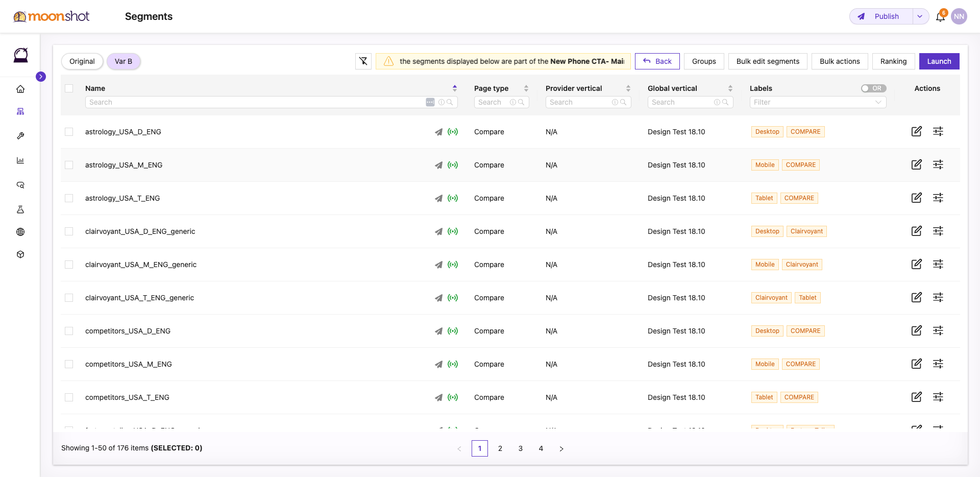Edit the competitors_USA_D_ENG segment
The height and width of the screenshot is (477, 980).
(x=917, y=330)
